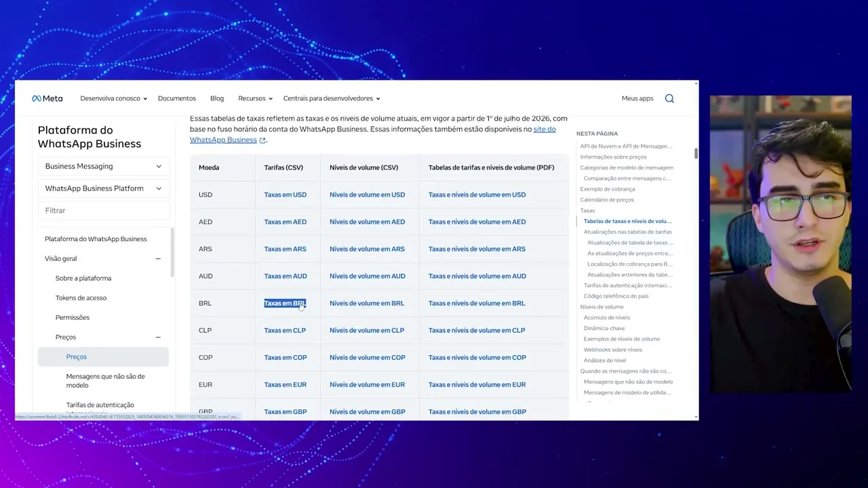Open Níveis de volume em COP
The height and width of the screenshot is (488, 868).
coord(368,357)
